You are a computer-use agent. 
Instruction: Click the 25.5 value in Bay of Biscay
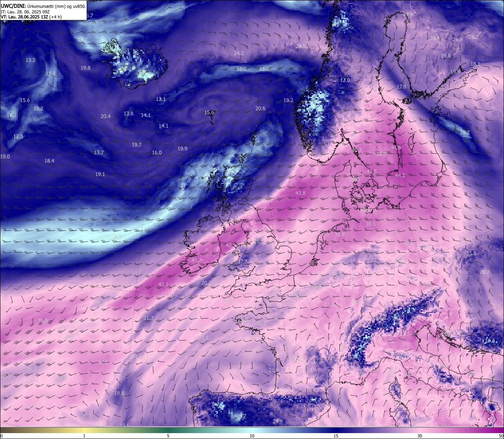pyautogui.click(x=204, y=338)
